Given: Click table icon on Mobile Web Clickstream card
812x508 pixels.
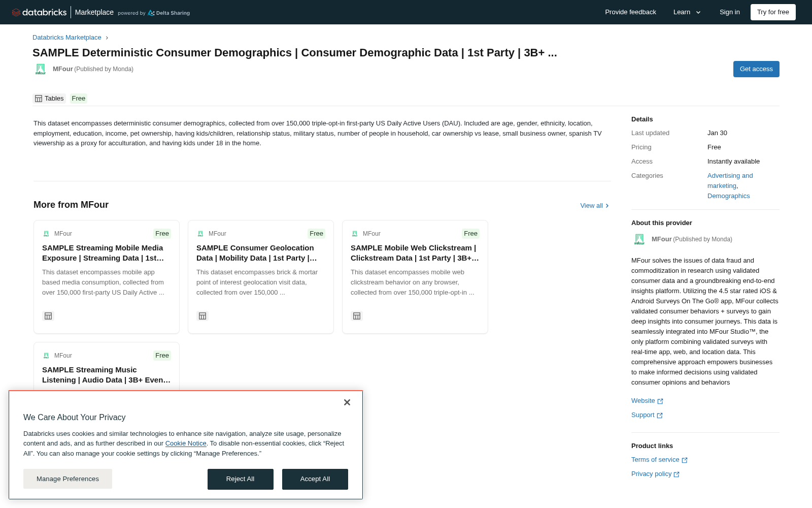Looking at the screenshot, I should [x=357, y=316].
